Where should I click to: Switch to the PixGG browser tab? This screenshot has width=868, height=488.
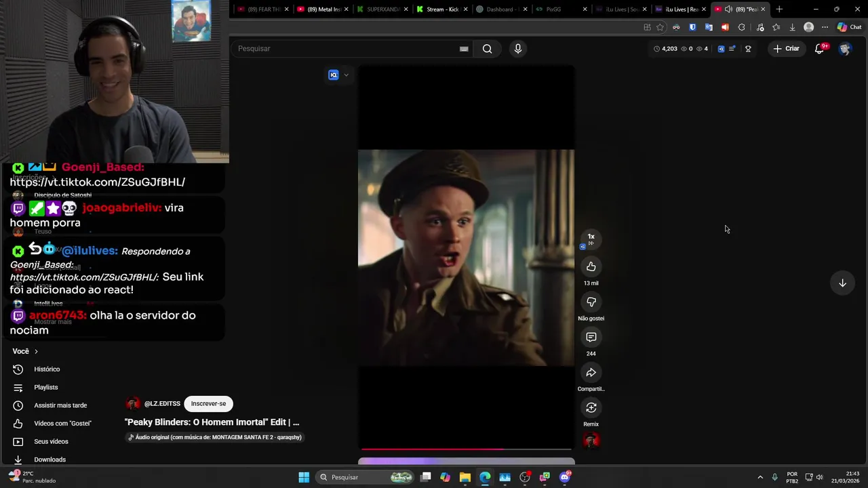pos(560,9)
